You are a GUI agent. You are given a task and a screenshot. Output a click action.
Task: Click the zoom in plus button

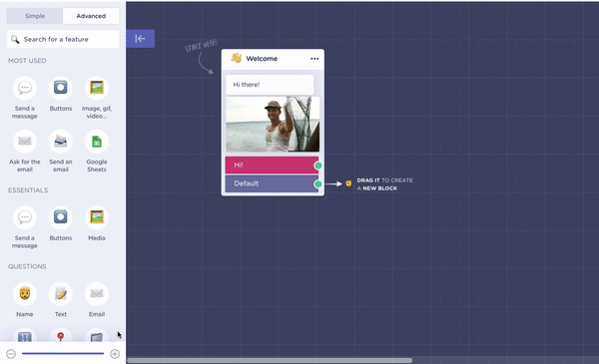coord(115,354)
